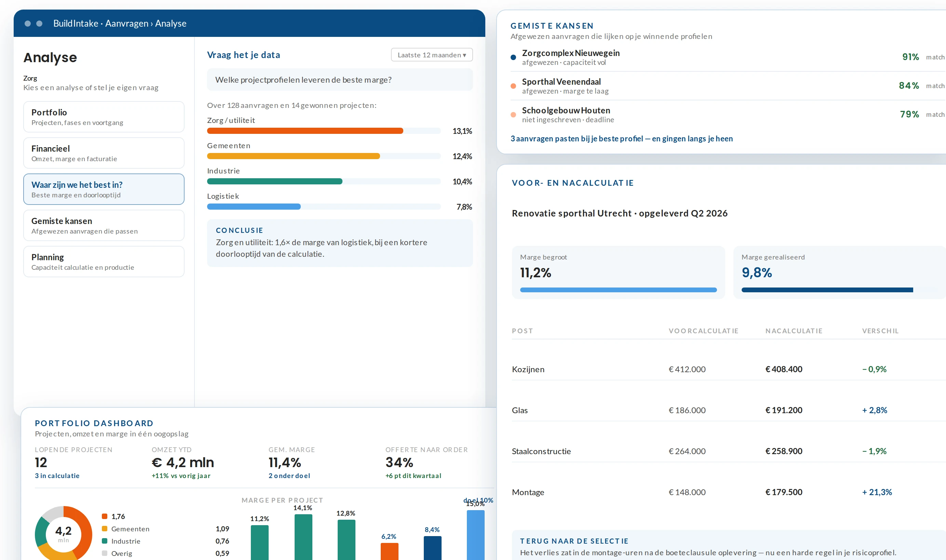Click the Logistiek blue margin bar
The width and height of the screenshot is (946, 560).
[254, 207]
